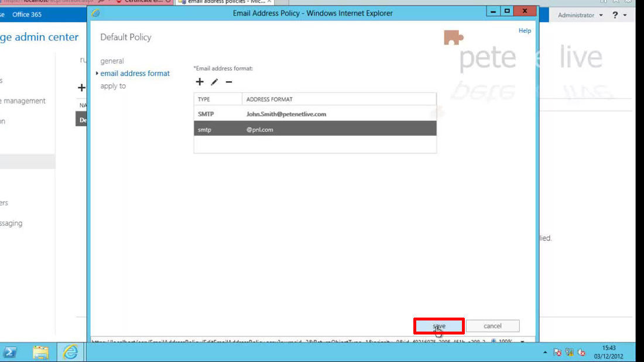This screenshot has height=362, width=644.
Task: Add new item in admin center list
Action: pos(81,87)
